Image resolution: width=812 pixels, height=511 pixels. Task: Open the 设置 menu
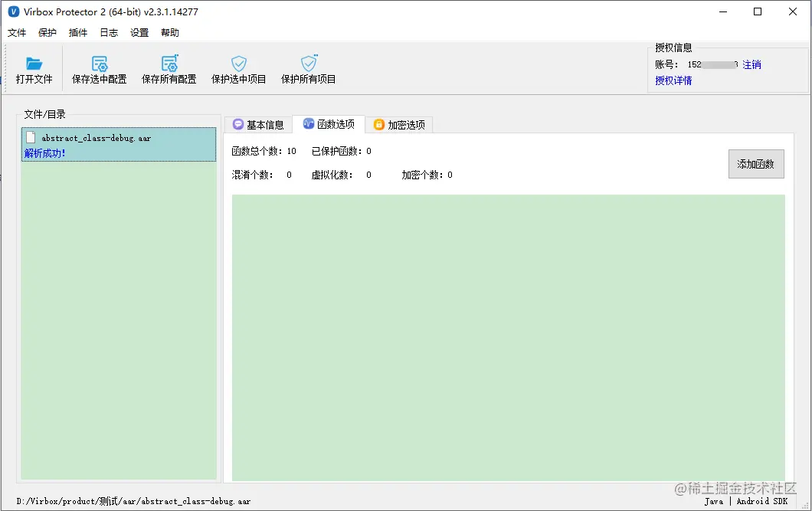pyautogui.click(x=139, y=33)
